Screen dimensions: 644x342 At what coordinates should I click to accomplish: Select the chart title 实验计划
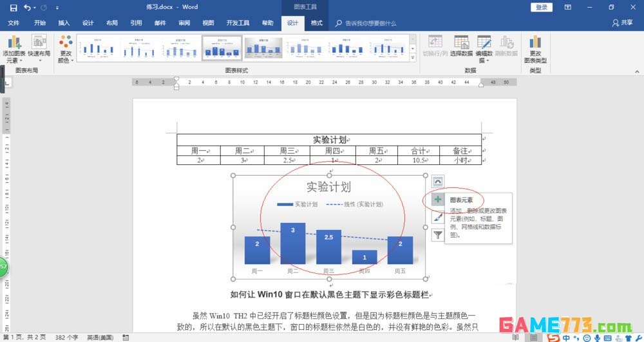[328, 187]
